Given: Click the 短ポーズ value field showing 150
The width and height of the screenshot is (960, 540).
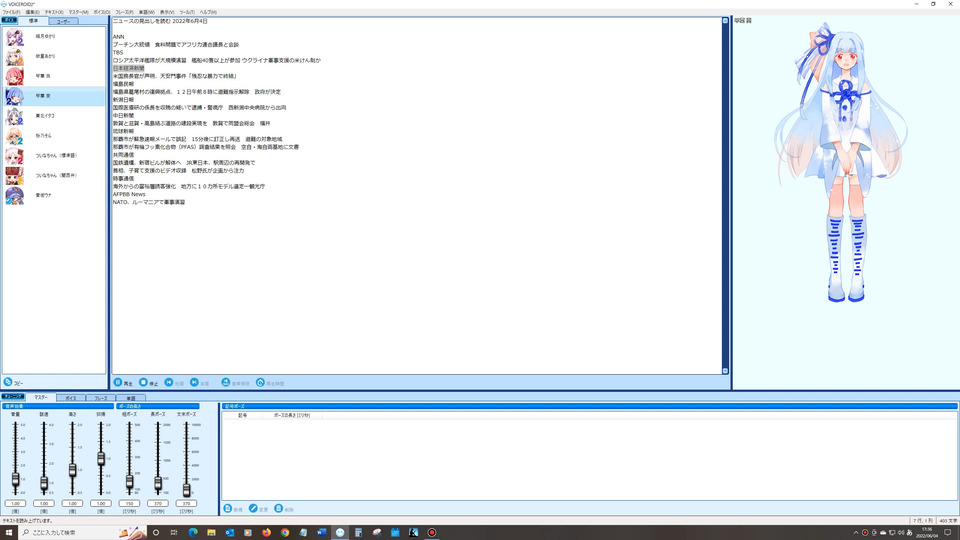Looking at the screenshot, I should pyautogui.click(x=129, y=503).
